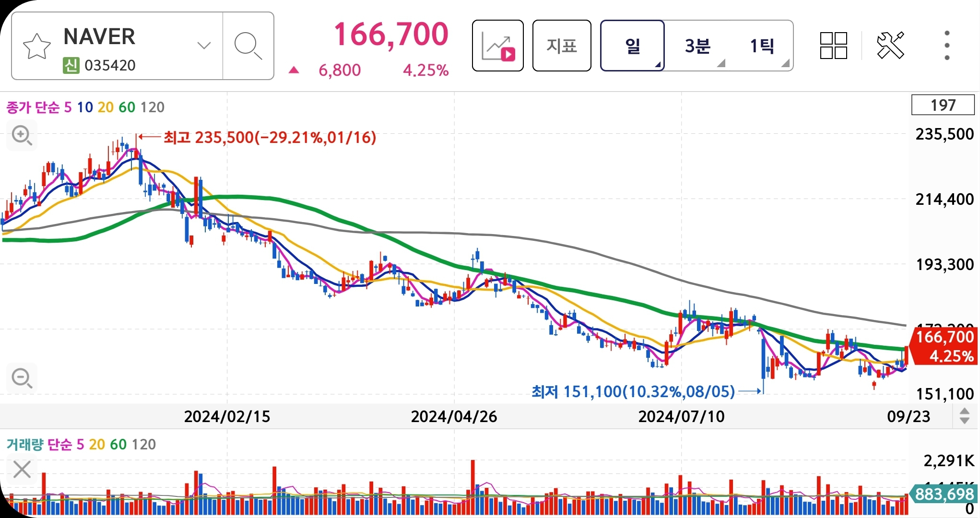Select the 1틱 tick chart tab

click(762, 46)
